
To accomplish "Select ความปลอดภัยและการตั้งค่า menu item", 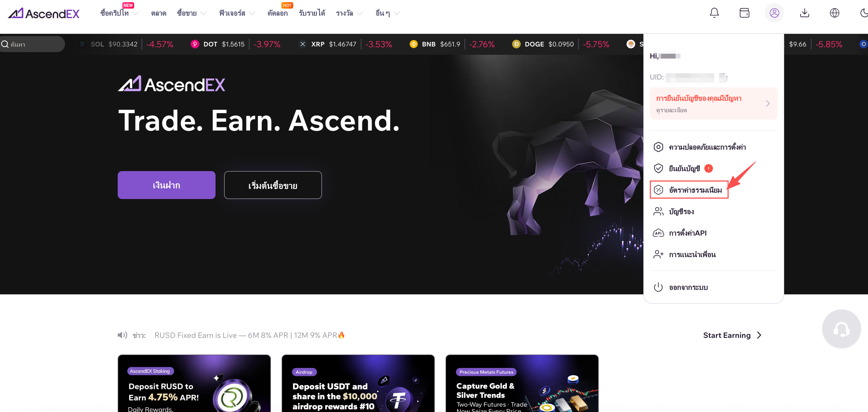I will [707, 147].
